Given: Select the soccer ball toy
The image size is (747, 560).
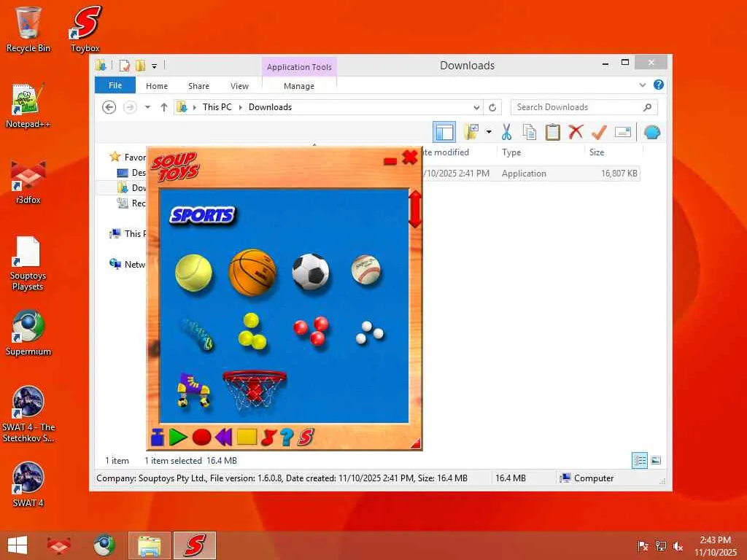Looking at the screenshot, I should coord(311,272).
